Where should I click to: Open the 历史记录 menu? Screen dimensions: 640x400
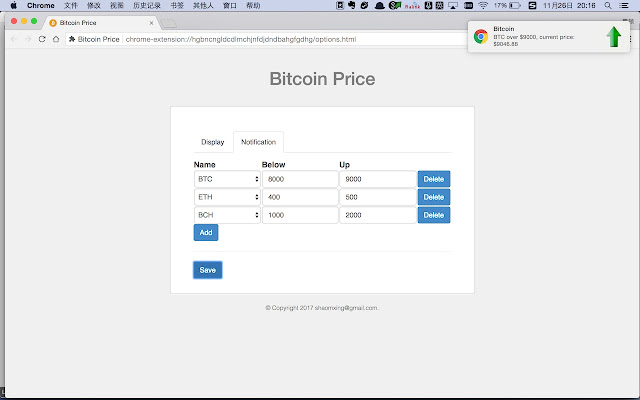click(x=147, y=5)
